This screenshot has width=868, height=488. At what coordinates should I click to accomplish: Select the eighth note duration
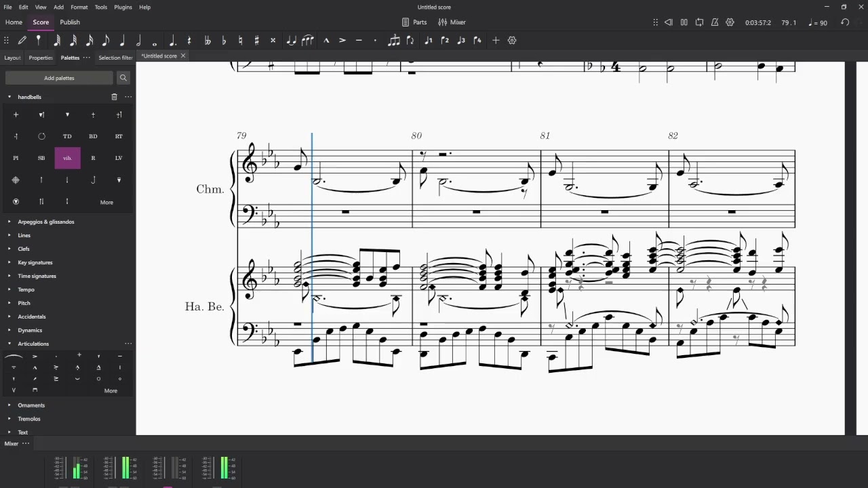coord(106,41)
